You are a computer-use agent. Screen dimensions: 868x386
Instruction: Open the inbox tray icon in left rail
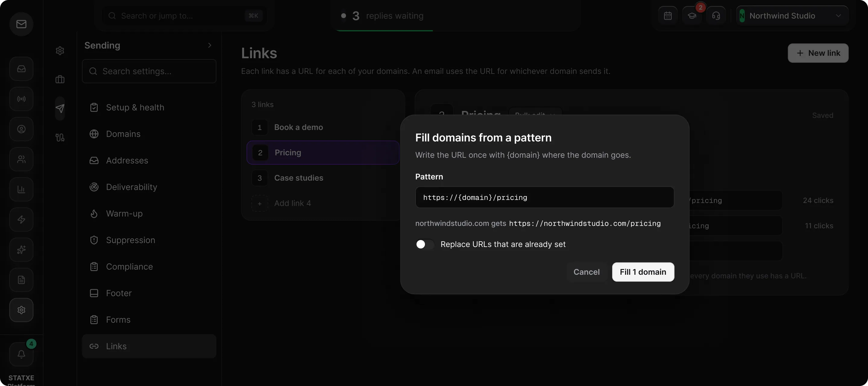[21, 69]
